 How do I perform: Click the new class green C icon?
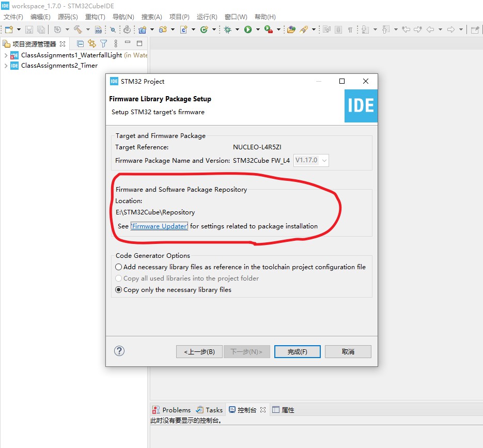click(x=204, y=29)
